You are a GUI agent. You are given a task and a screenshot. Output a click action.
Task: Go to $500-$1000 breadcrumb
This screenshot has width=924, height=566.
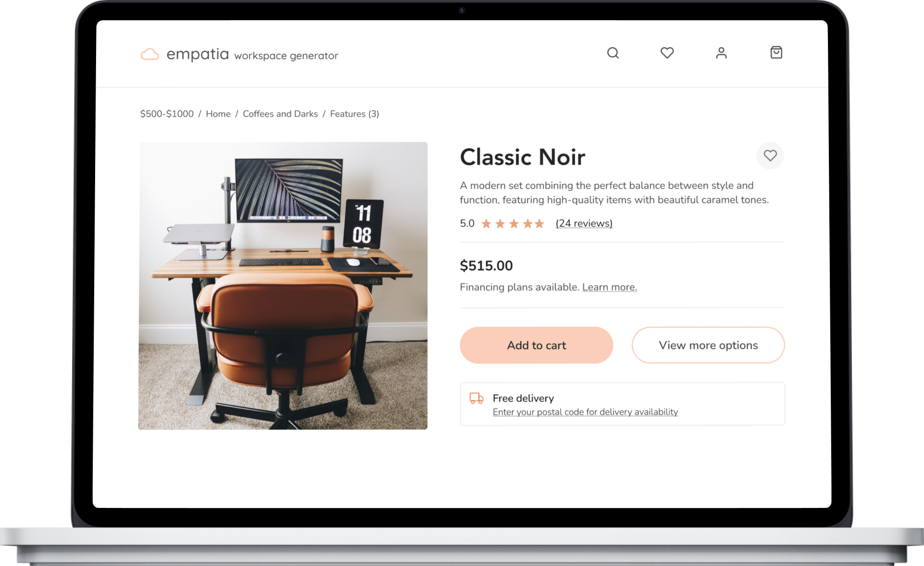coord(167,114)
